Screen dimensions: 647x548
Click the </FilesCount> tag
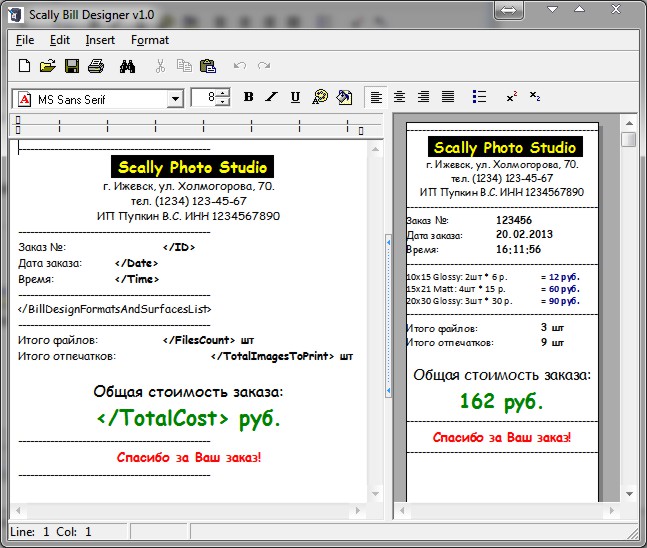click(x=199, y=340)
